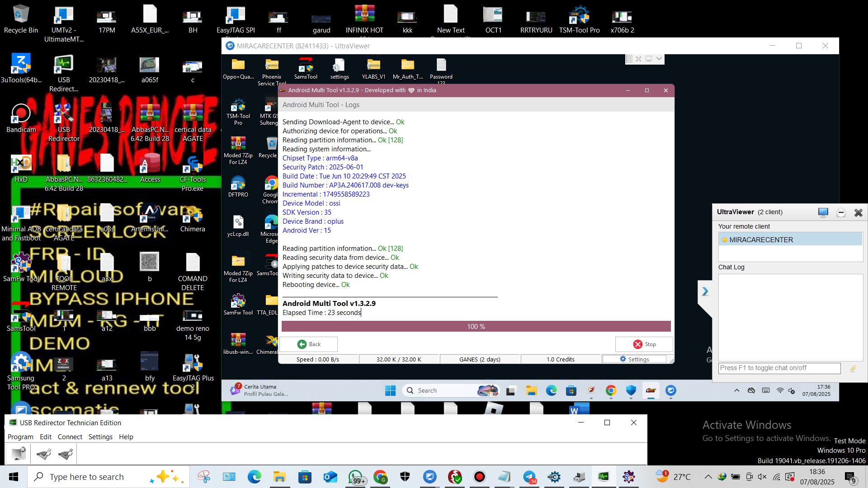Click the 100 % progress bar
The height and width of the screenshot is (488, 868).
(x=476, y=326)
